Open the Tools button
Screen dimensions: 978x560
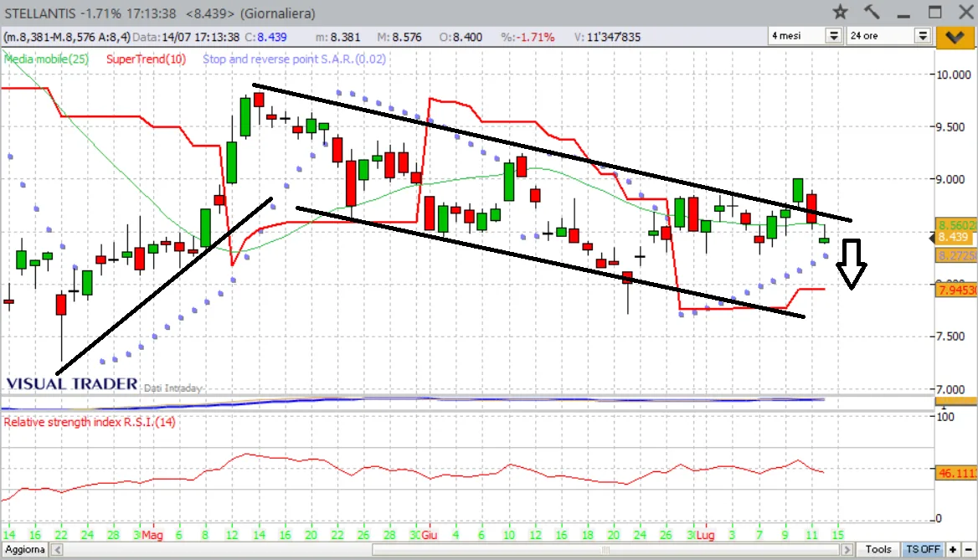878,549
